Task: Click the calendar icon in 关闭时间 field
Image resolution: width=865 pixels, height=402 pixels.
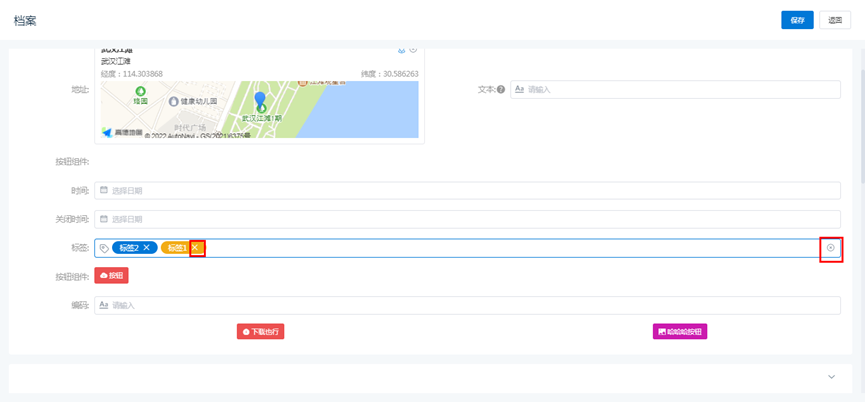Action: 104,219
